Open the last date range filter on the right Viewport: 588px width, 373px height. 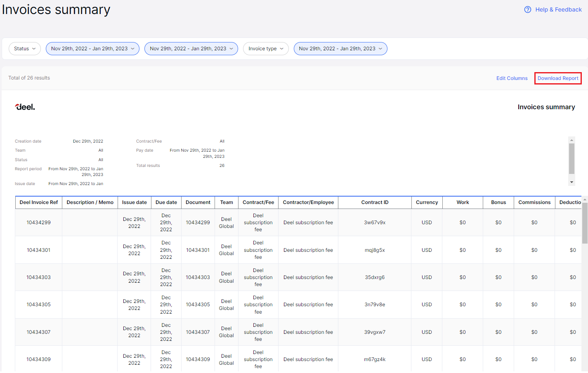(340, 48)
